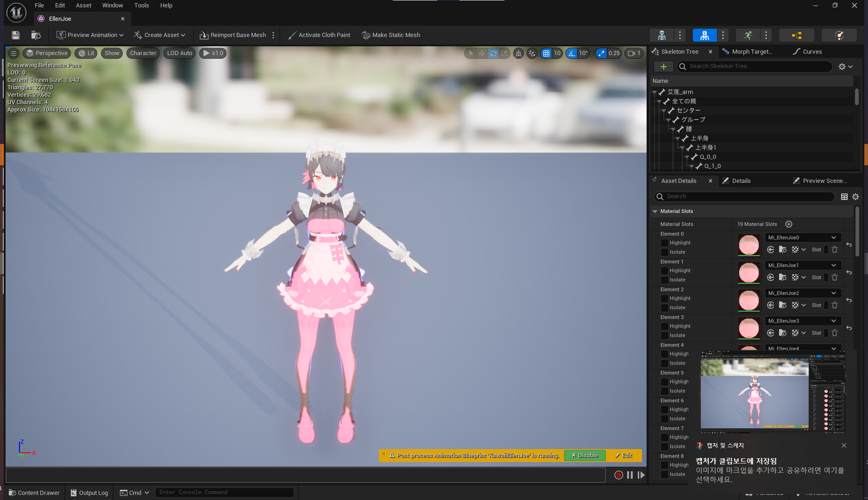This screenshot has height=500, width=868.
Task: Activate translate tool in viewport
Action: pyautogui.click(x=482, y=53)
